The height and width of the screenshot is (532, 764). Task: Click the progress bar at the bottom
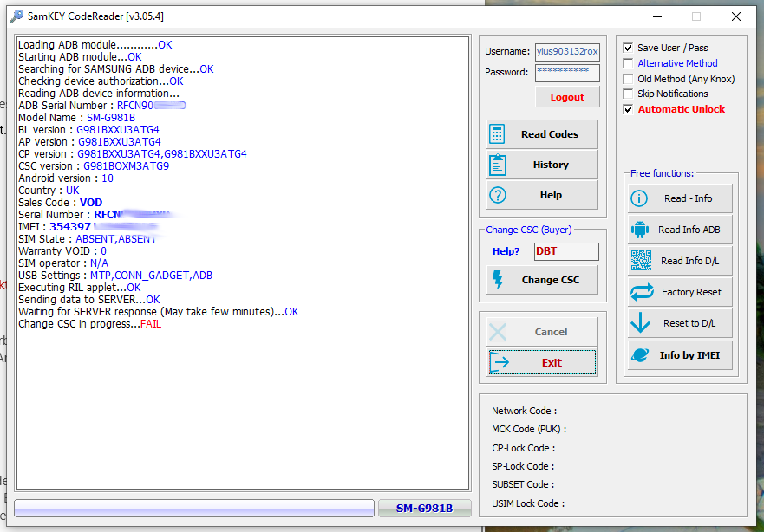194,508
